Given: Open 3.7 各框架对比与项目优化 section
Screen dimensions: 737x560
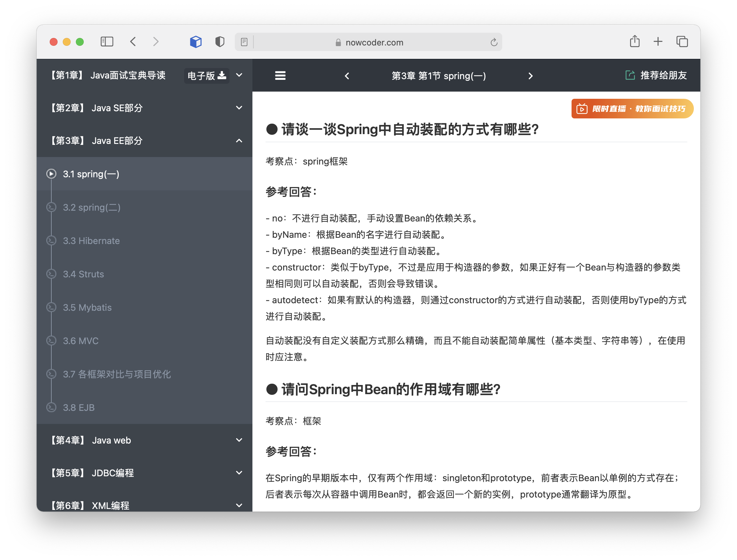Looking at the screenshot, I should (x=145, y=374).
